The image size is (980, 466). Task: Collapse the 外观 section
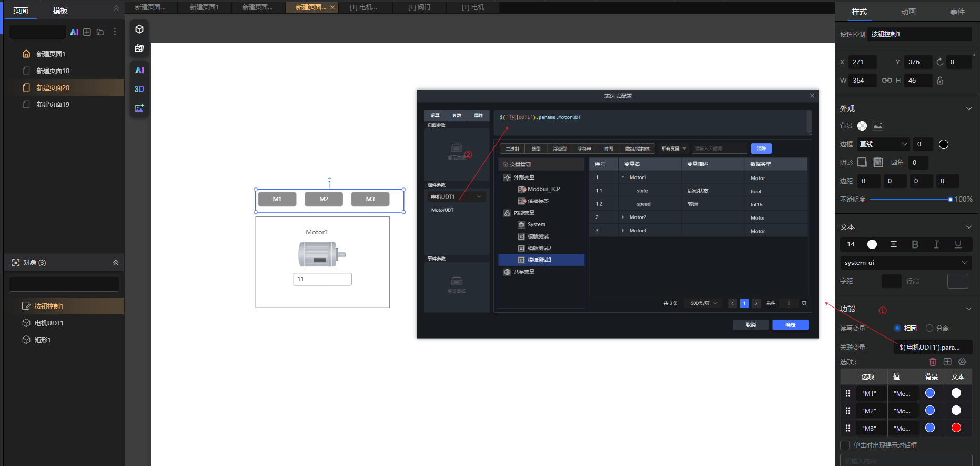tap(969, 108)
